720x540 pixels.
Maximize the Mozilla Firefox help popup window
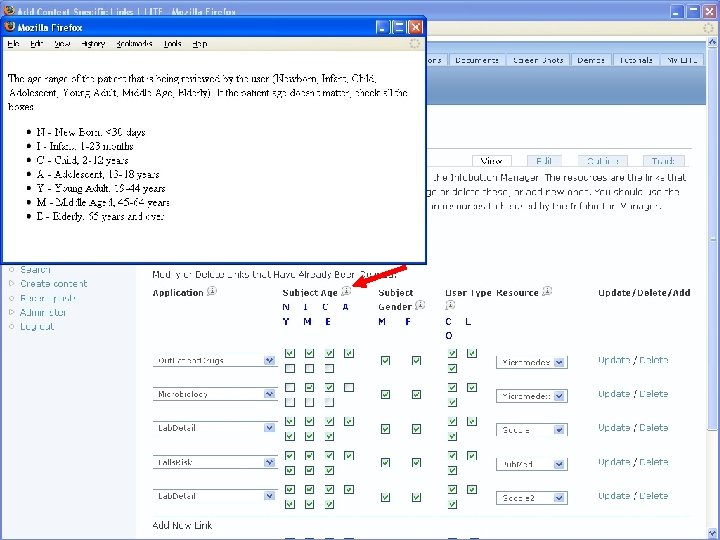point(399,28)
